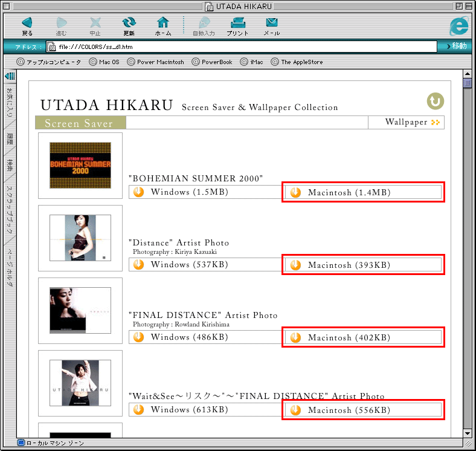Stop loading with the 中止 button
This screenshot has height=451, width=476.
point(95,26)
